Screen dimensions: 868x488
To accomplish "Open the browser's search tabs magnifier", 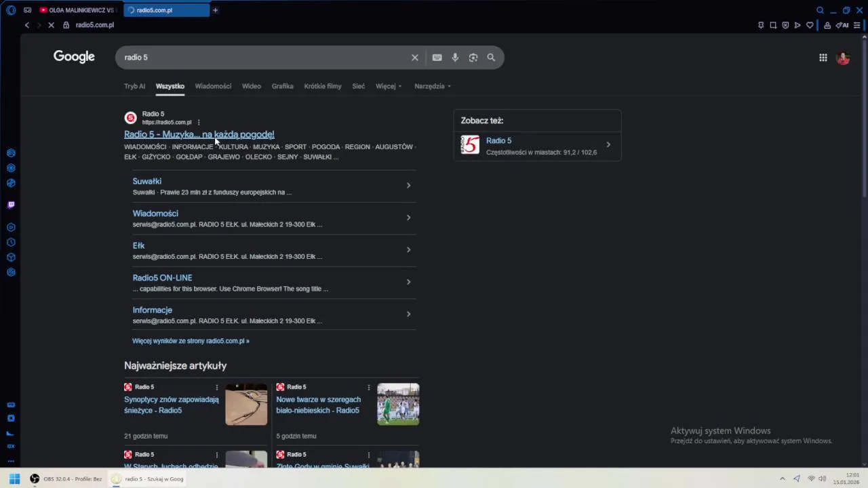I will (x=820, y=10).
